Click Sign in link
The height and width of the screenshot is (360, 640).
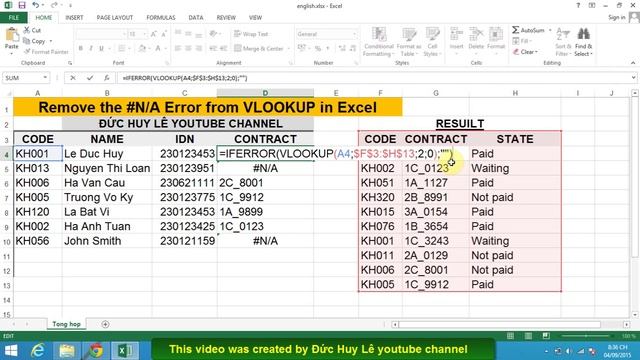(616, 17)
